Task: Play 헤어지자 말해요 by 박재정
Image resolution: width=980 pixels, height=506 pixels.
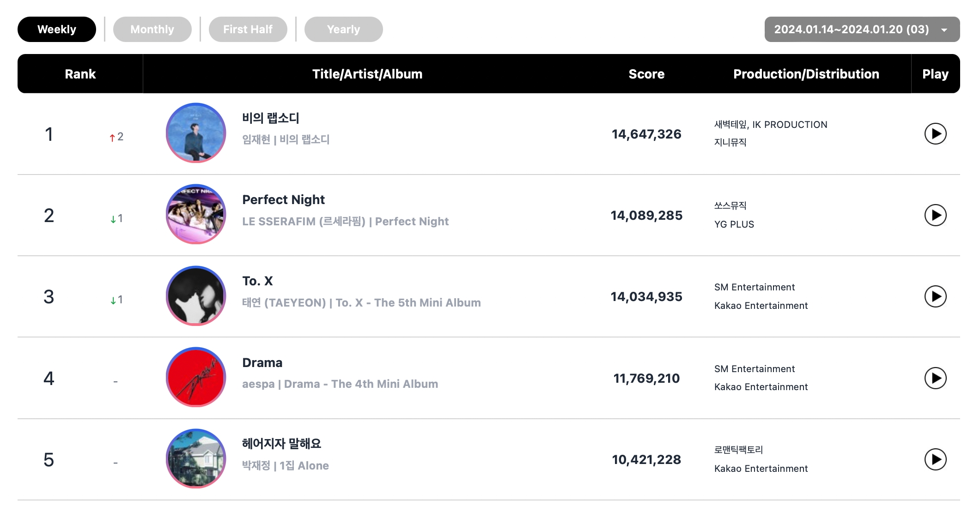Action: click(x=935, y=459)
